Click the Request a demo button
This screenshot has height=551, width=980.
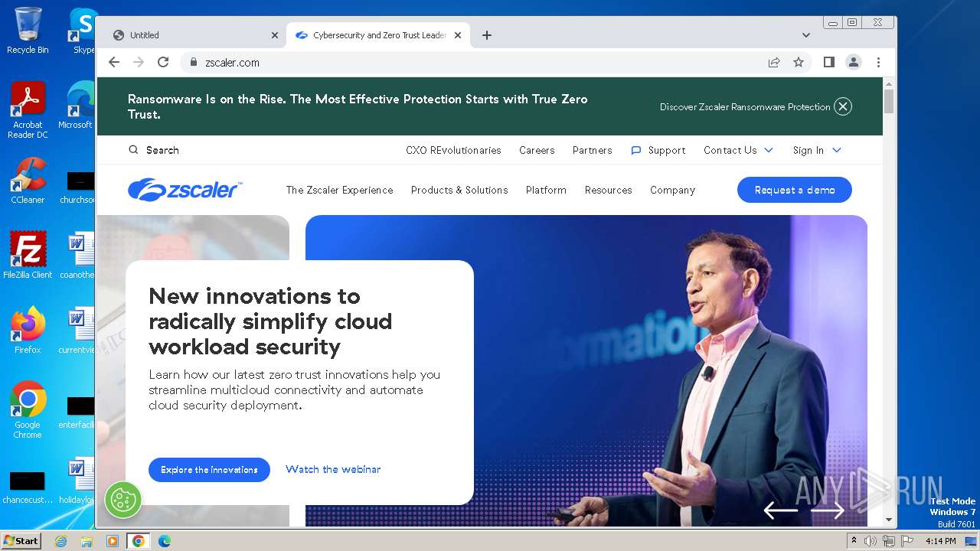tap(795, 190)
